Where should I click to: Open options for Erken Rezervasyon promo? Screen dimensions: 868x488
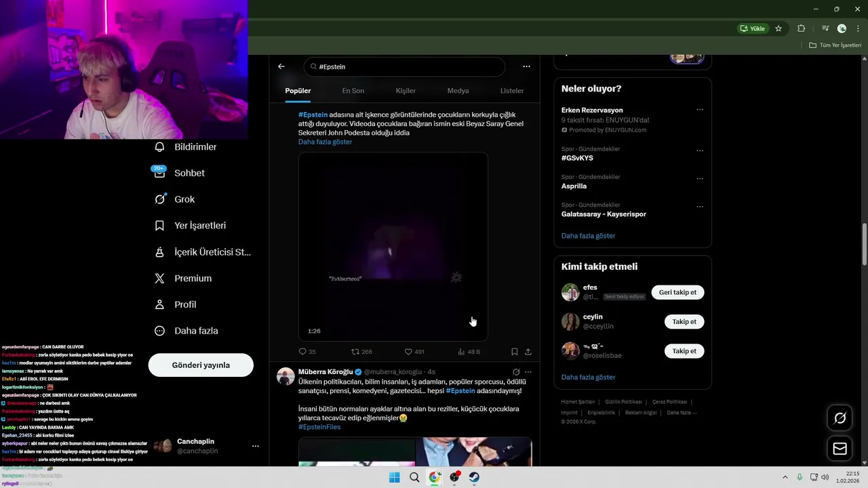700,110
